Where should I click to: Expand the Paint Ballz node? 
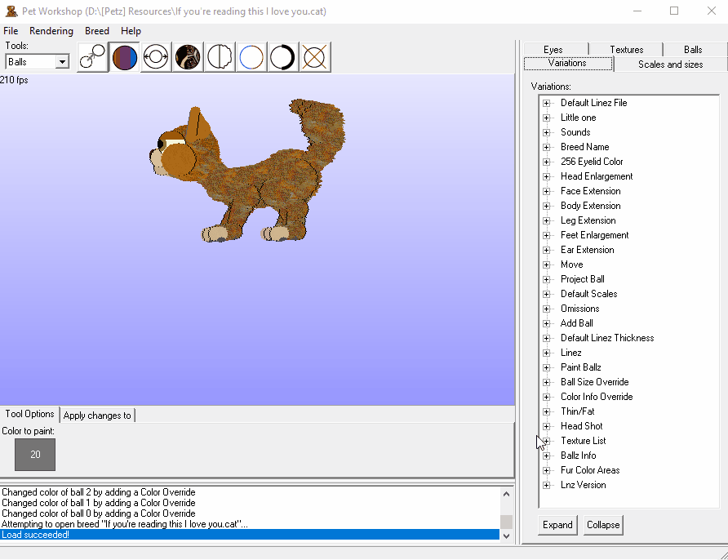pos(547,368)
